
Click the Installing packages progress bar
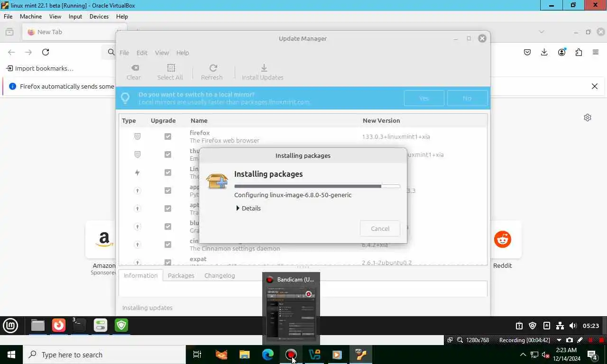[317, 186]
